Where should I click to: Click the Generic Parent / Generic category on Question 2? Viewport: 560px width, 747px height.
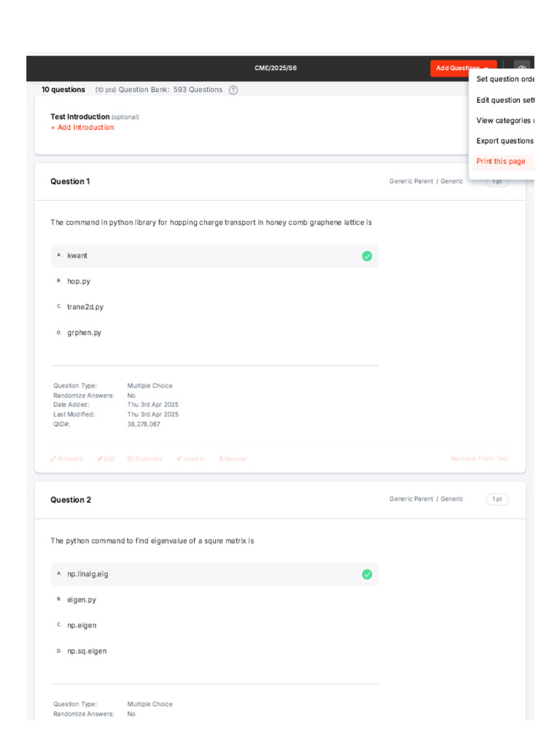pos(426,500)
